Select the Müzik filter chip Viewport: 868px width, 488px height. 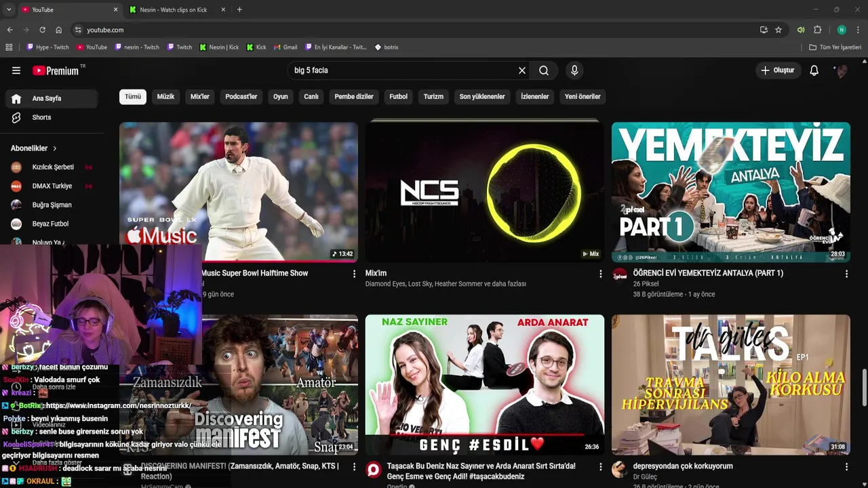[x=165, y=96]
